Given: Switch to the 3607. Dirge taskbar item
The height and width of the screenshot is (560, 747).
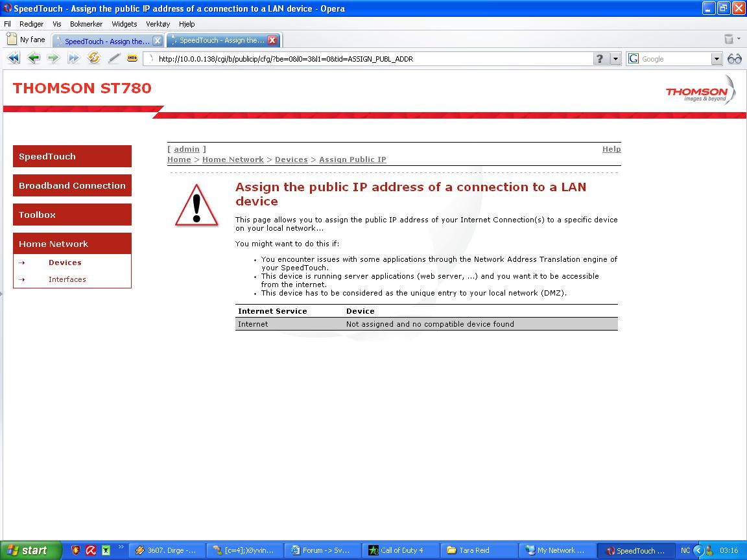Looking at the screenshot, I should [167, 550].
